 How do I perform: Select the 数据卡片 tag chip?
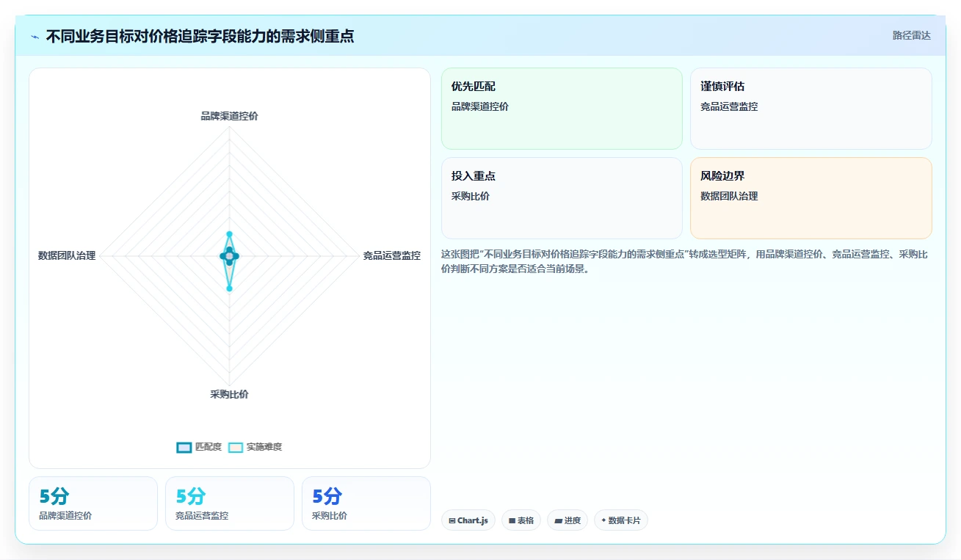tap(621, 520)
